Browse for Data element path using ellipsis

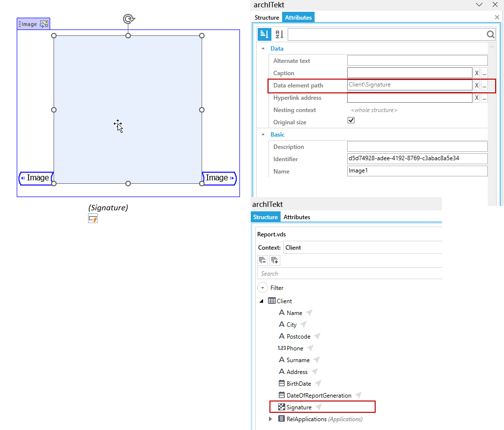[484, 86]
